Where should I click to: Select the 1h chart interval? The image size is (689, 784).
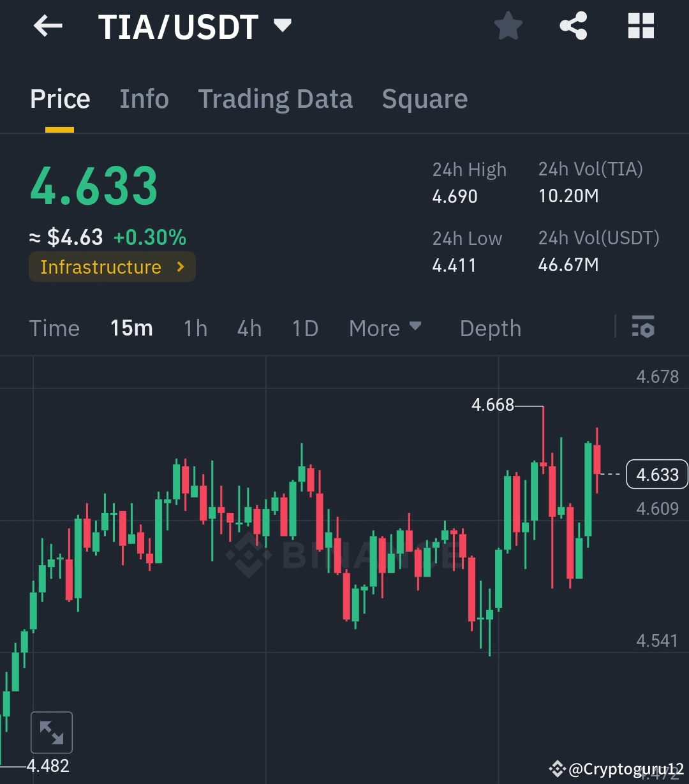tap(195, 328)
